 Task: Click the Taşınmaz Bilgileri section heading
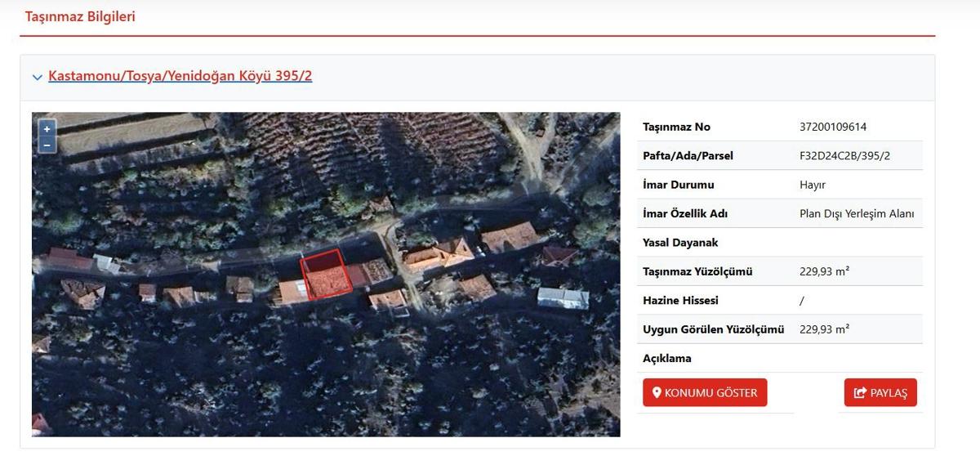[x=80, y=16]
